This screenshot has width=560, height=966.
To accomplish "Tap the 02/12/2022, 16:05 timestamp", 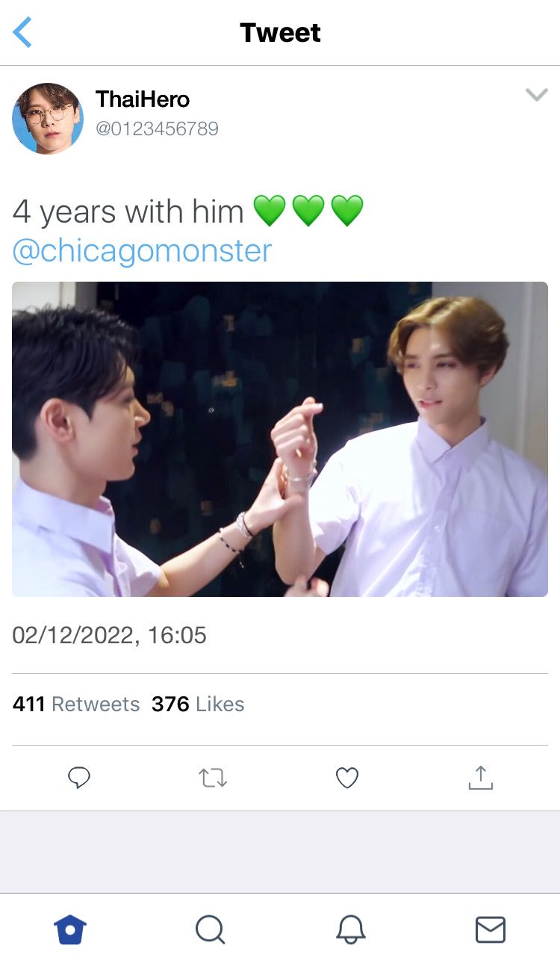I will 110,636.
